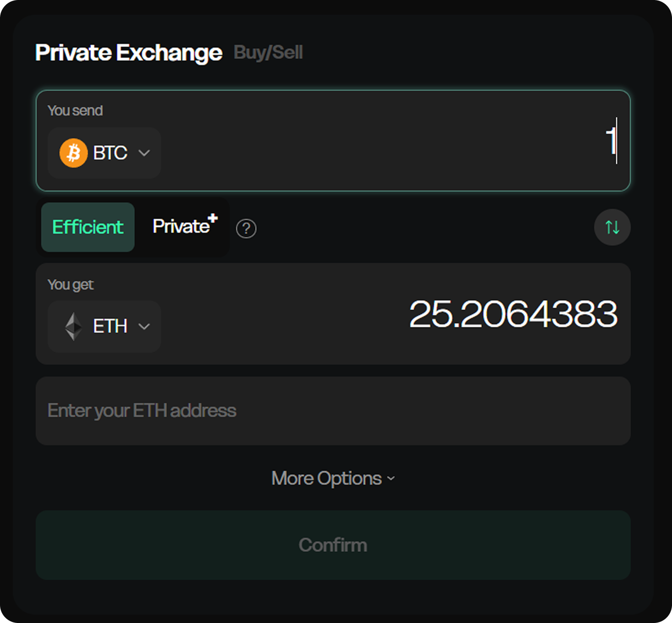Screen dimensions: 672x623
Task: Open the Buy/Sell tab
Action: click(268, 53)
